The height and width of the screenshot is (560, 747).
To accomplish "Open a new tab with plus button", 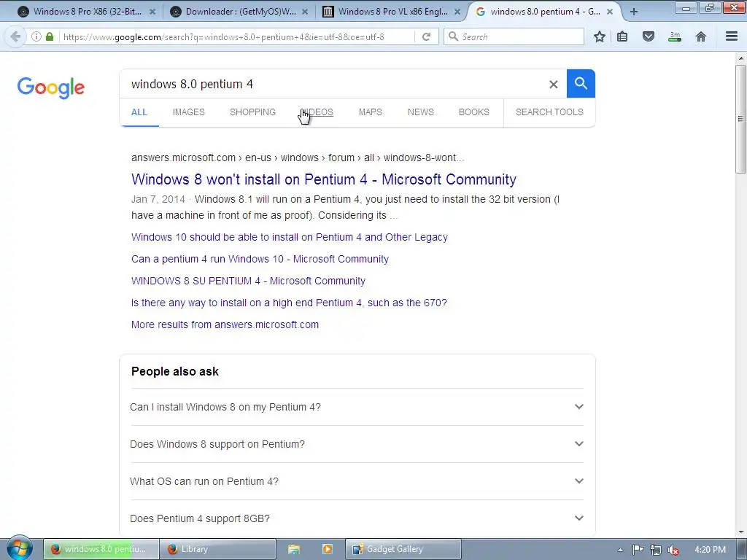I will point(634,12).
